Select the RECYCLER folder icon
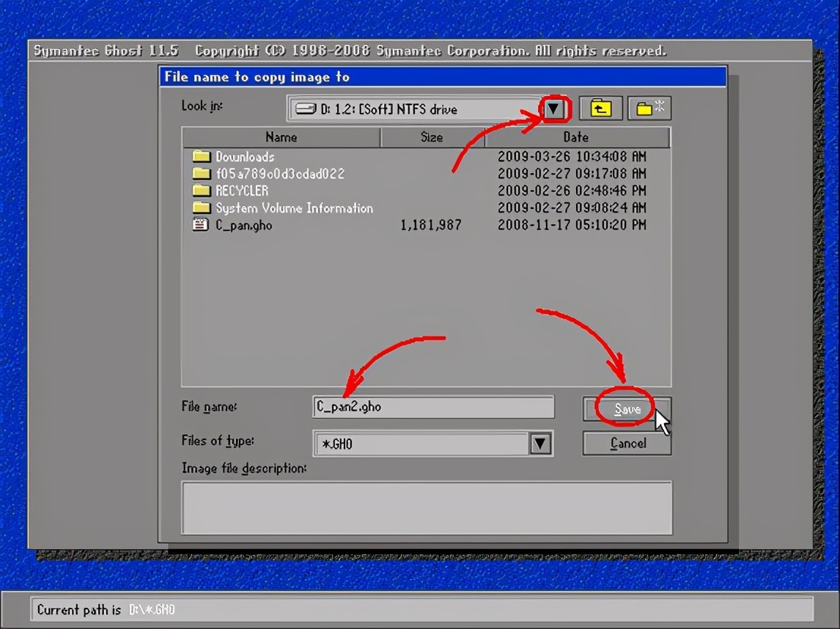The image size is (840, 629). (x=201, y=190)
